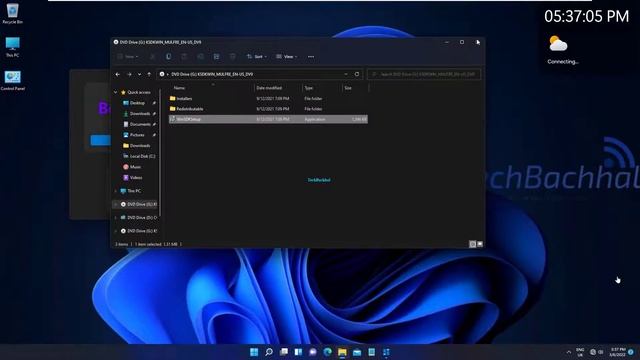Select the This PC desktop icon
Image resolution: width=640 pixels, height=360 pixels.
click(x=12, y=47)
